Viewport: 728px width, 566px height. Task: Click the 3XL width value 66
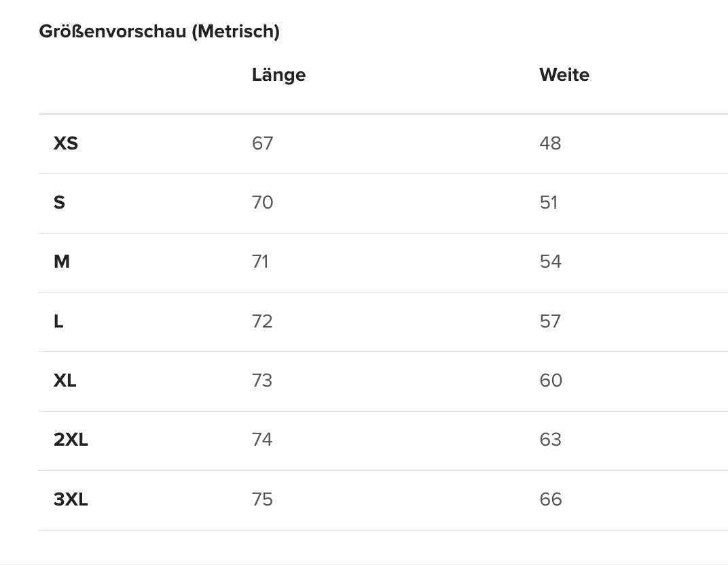tap(551, 499)
